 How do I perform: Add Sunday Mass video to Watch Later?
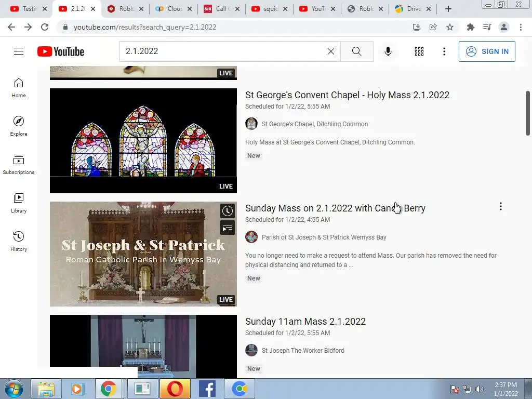pos(228,211)
